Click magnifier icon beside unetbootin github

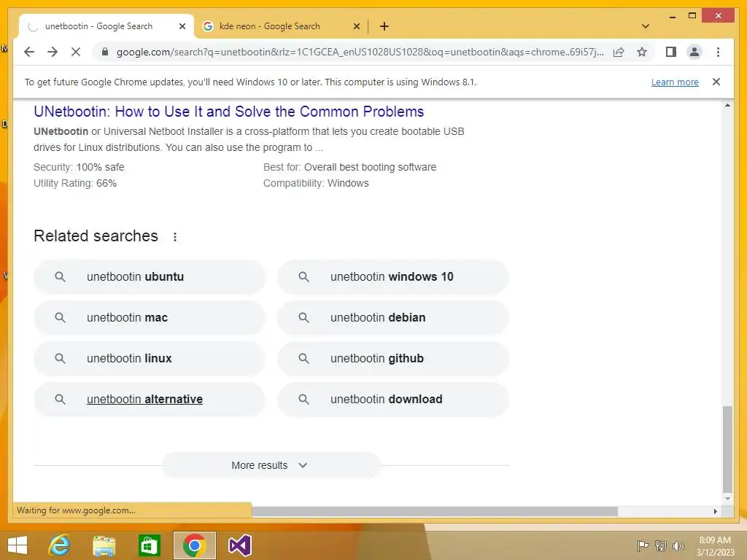(304, 359)
